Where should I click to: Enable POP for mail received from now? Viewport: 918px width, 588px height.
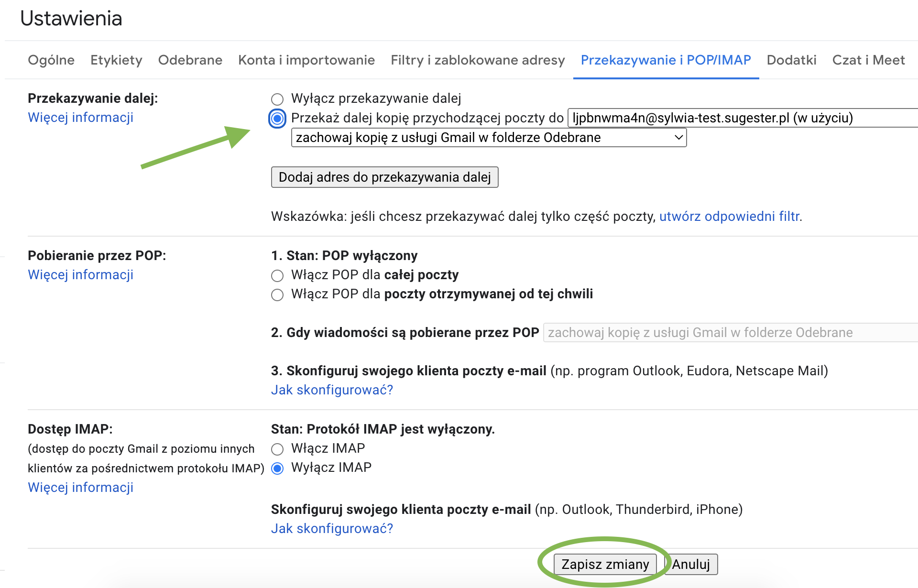pos(277,295)
